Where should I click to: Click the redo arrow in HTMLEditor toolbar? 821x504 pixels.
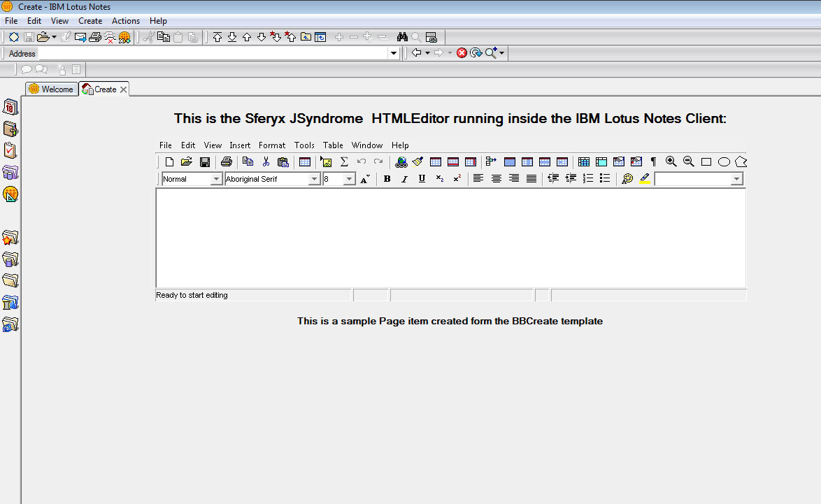pyautogui.click(x=378, y=161)
